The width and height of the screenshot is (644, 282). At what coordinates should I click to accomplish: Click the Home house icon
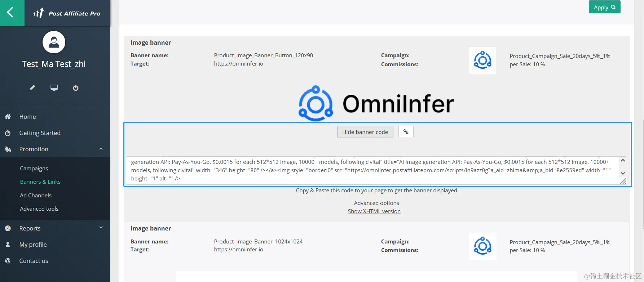click(8, 117)
